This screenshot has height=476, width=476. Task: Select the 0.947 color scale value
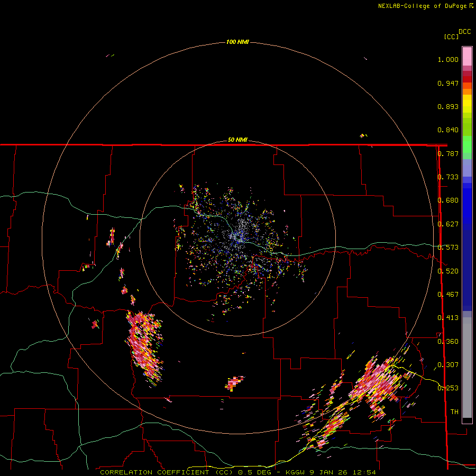[448, 83]
